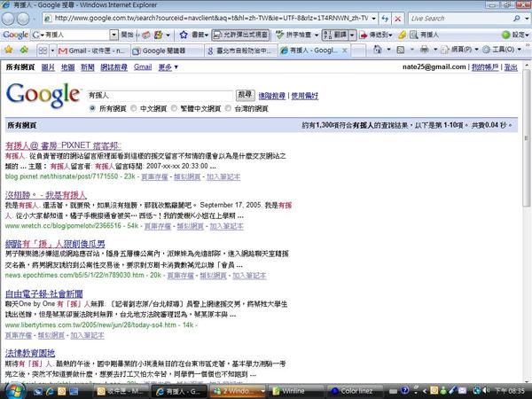Open the 使用偏好 preferences link

point(305,96)
